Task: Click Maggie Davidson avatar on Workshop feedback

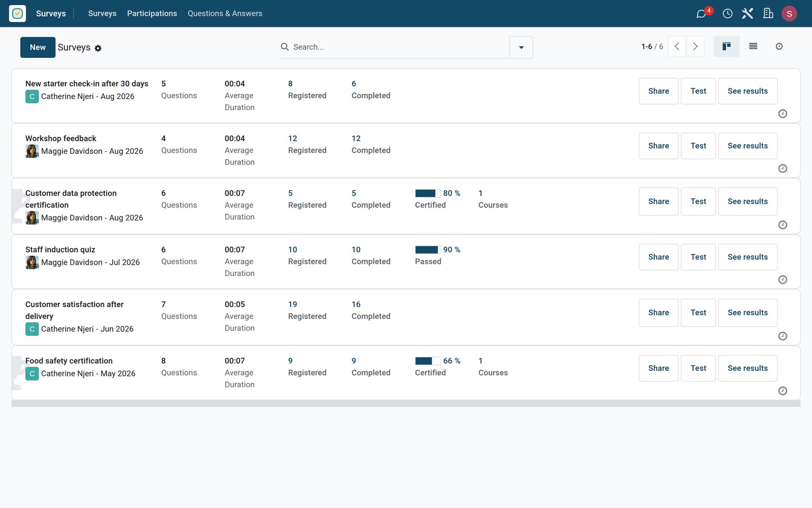Action: 32,151
